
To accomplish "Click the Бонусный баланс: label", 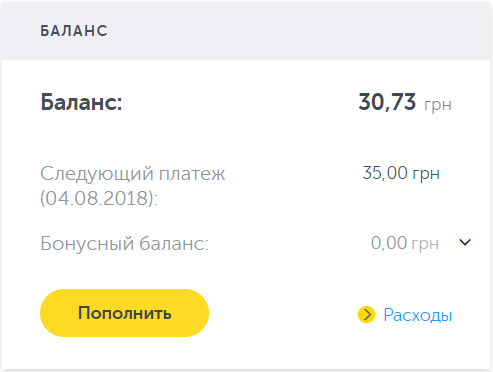I will coord(124,243).
